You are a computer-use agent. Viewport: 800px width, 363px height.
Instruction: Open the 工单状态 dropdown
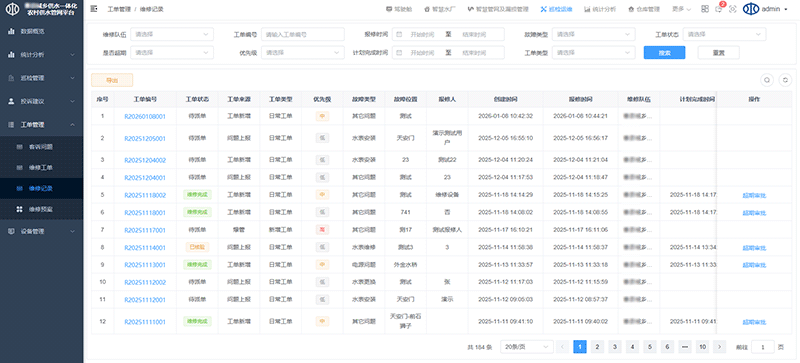click(724, 34)
